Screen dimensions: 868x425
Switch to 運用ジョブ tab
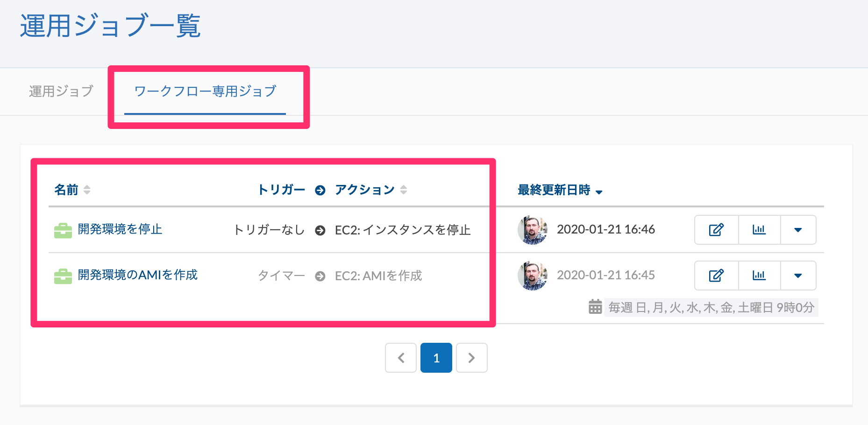pyautogui.click(x=61, y=91)
